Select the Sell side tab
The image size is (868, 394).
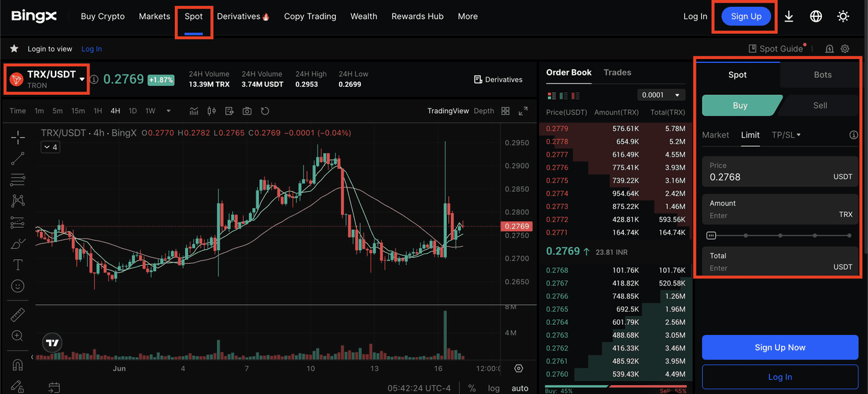(x=820, y=105)
